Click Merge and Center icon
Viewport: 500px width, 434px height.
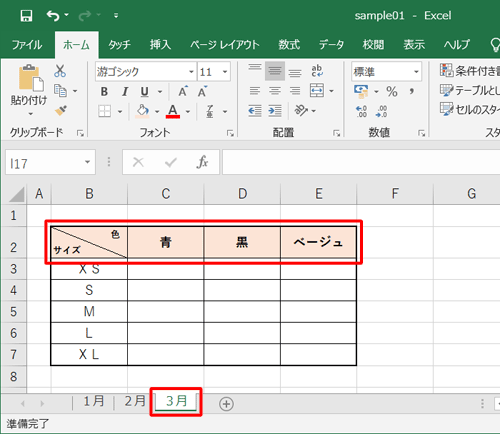coord(317,90)
